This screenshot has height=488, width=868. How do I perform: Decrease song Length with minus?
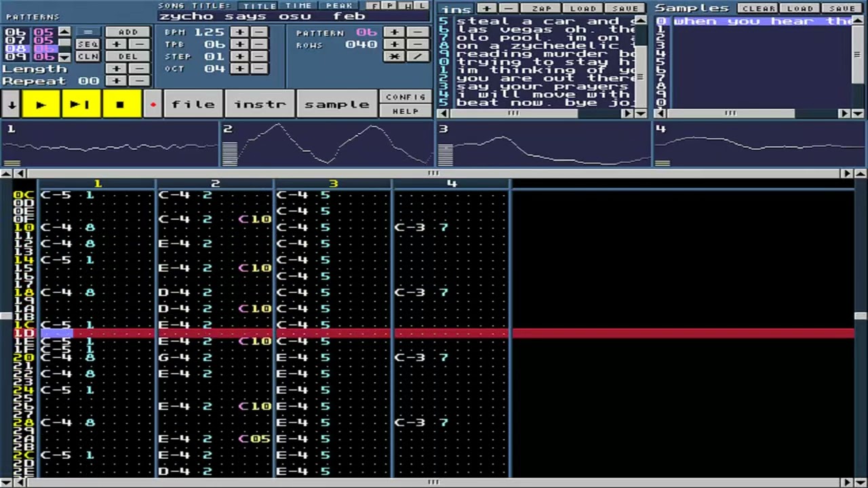[139, 68]
